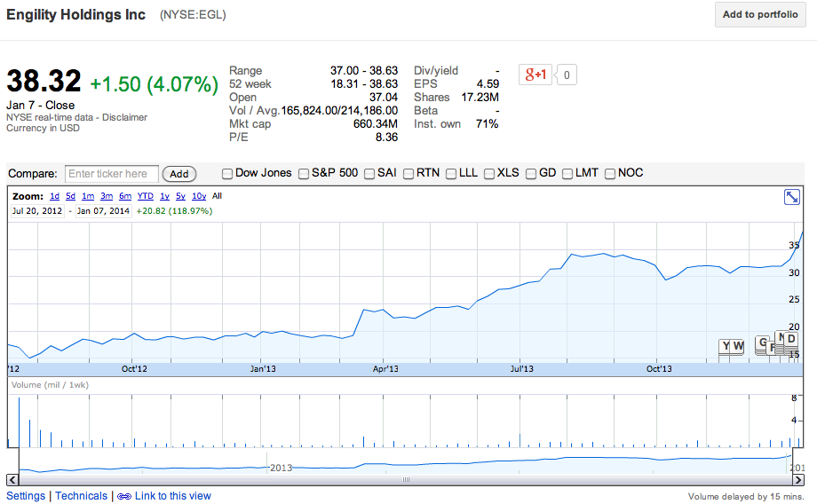
Task: Open the Technicals link
Action: coord(82,496)
